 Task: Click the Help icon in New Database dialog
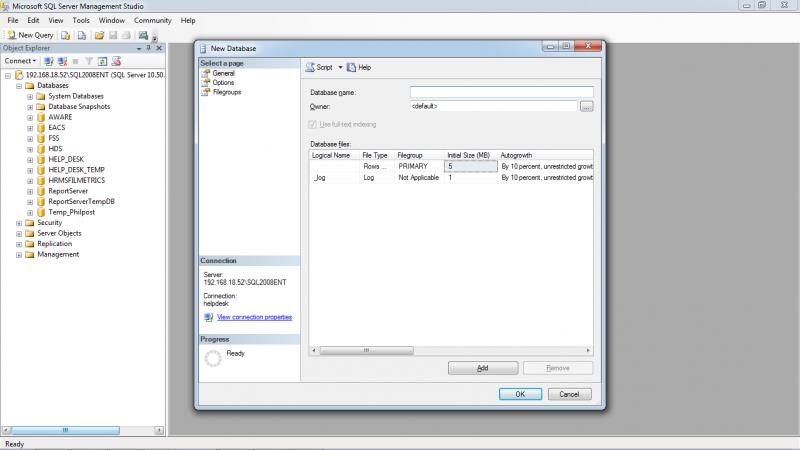[x=359, y=67]
